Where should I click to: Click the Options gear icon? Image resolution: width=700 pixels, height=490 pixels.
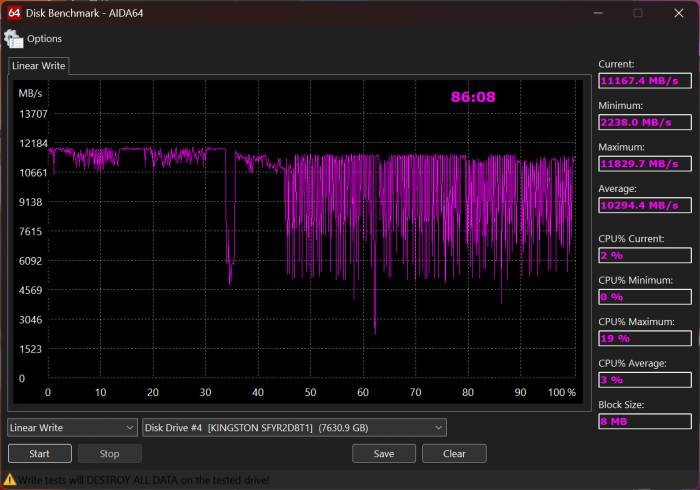14,39
